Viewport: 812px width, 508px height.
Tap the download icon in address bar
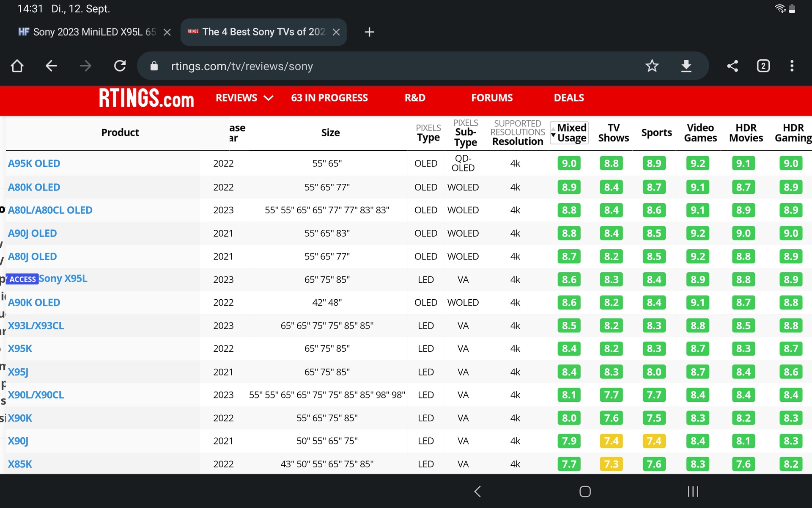point(686,66)
